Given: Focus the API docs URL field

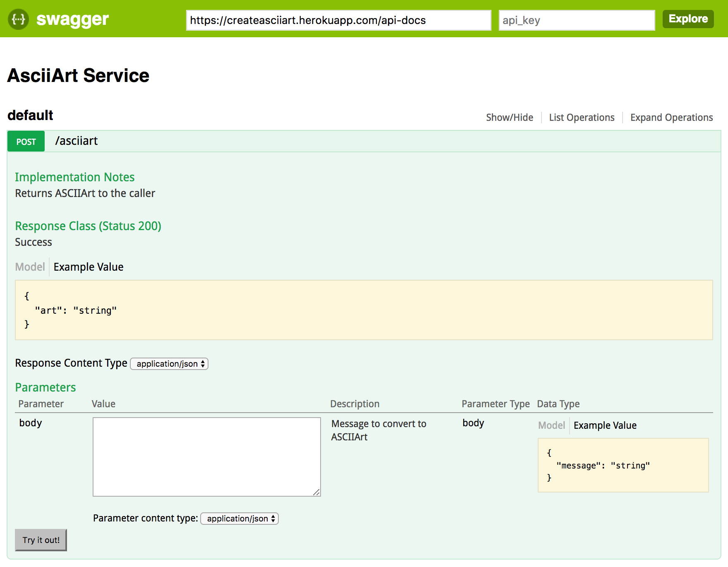Looking at the screenshot, I should point(338,20).
